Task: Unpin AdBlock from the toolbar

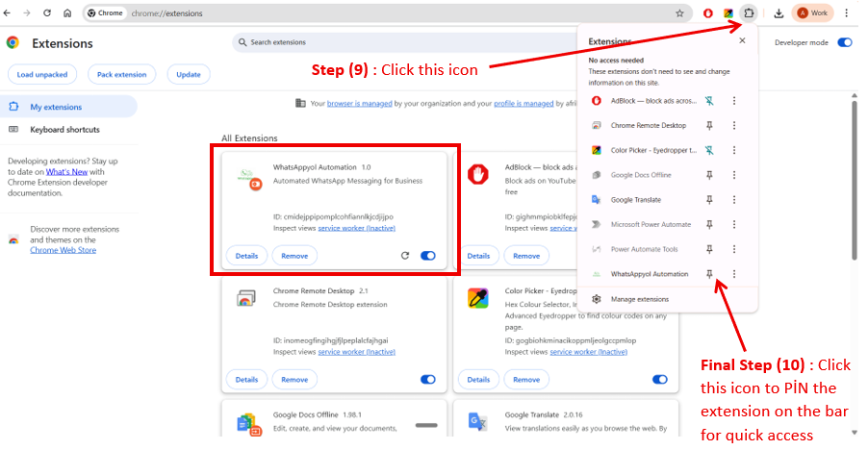Action: pyautogui.click(x=709, y=101)
